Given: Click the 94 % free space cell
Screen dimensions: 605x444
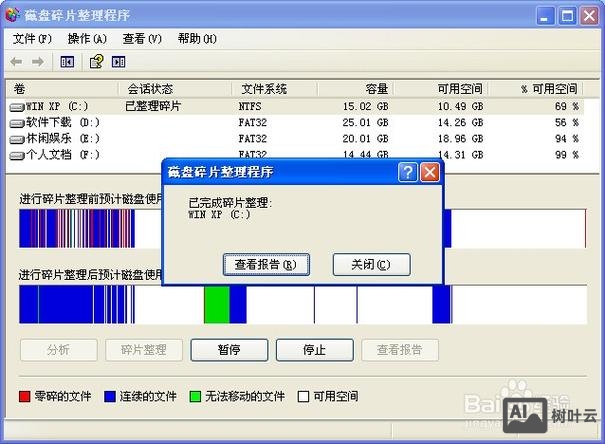Looking at the screenshot, I should (567, 139).
